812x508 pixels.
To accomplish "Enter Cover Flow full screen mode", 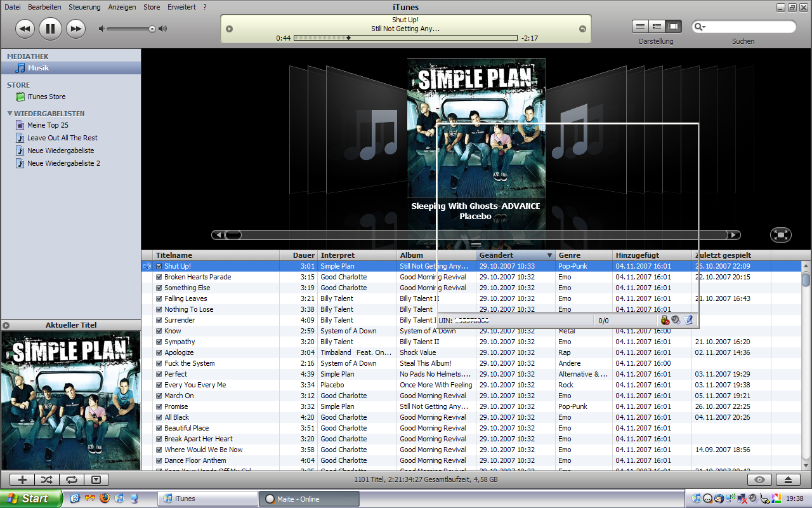I will (x=780, y=235).
